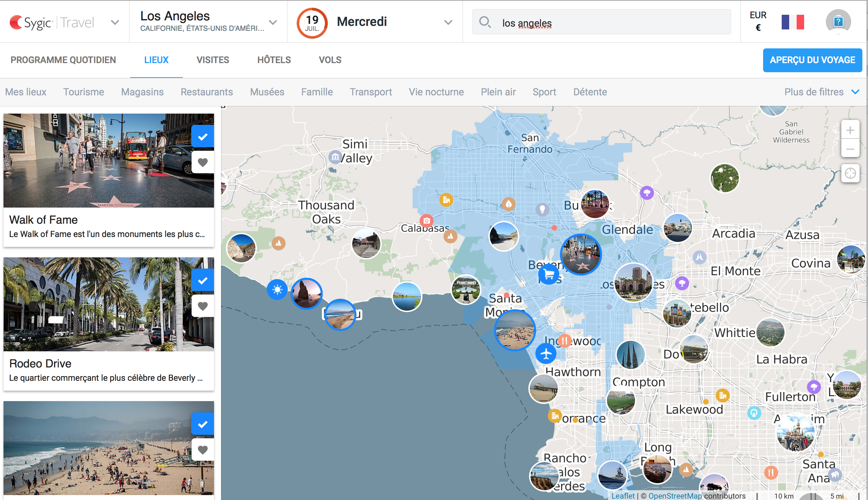Favorite Walk of Fame with heart icon
868x500 pixels.
[x=203, y=162]
